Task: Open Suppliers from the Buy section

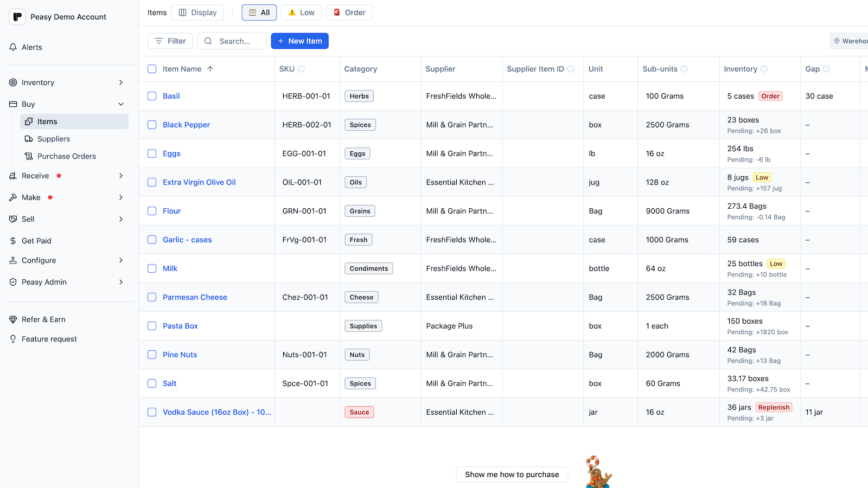Action: pos(54,139)
